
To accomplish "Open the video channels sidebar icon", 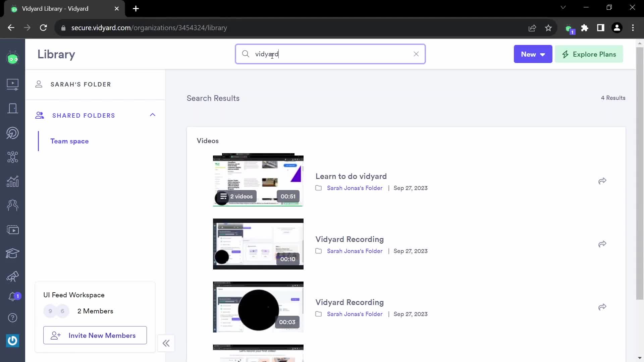I will pos(13,230).
